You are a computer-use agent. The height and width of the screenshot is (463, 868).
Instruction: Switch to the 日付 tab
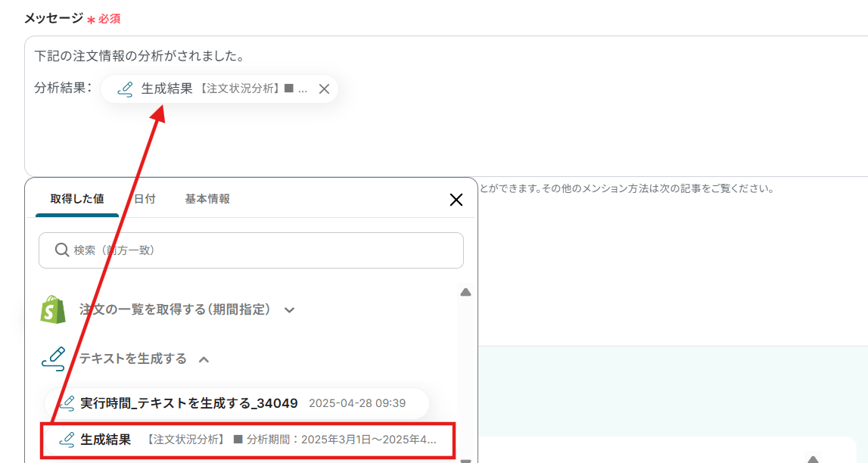point(145,199)
